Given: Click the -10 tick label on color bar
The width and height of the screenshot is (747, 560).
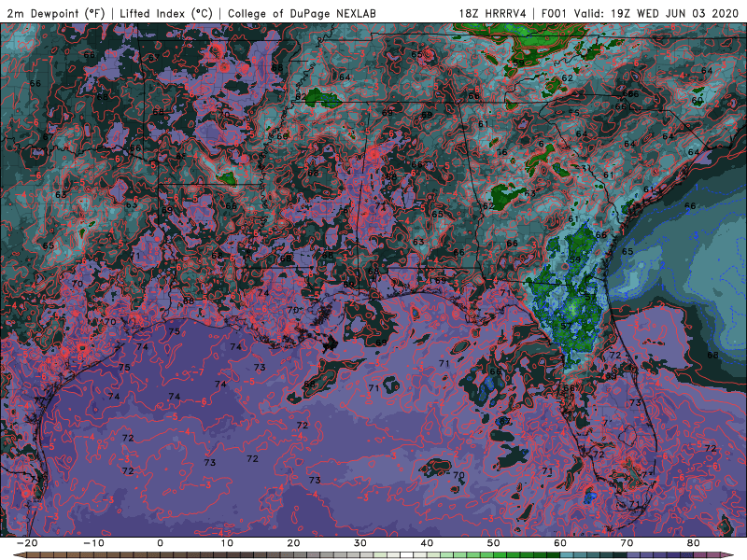Looking at the screenshot, I should [x=93, y=543].
